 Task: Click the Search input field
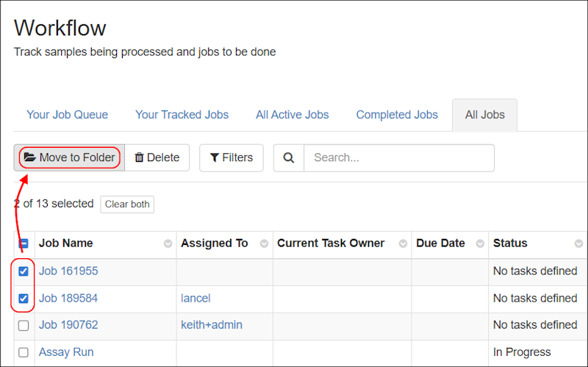point(398,157)
